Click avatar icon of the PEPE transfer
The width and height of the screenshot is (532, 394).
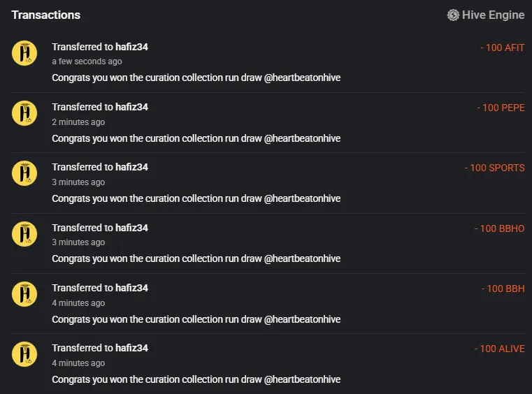pyautogui.click(x=24, y=113)
